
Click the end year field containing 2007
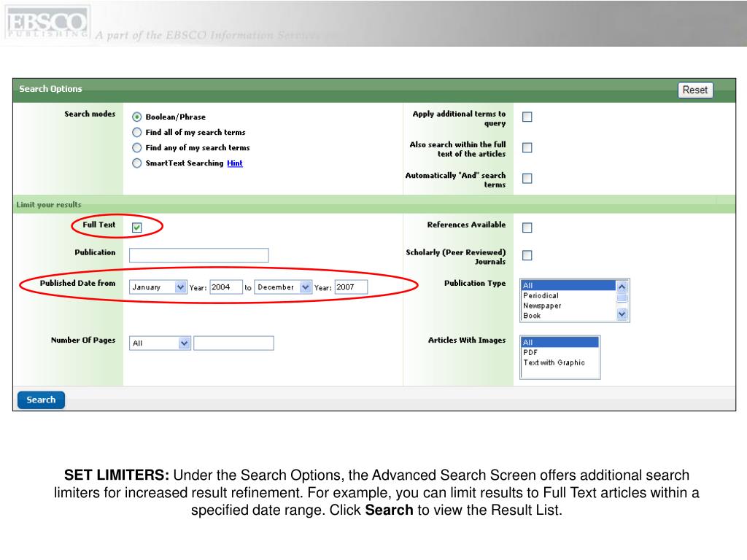click(351, 287)
